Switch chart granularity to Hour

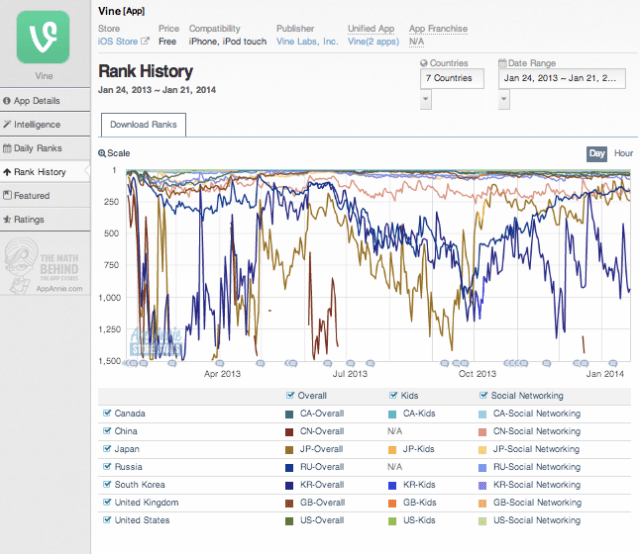tap(623, 154)
